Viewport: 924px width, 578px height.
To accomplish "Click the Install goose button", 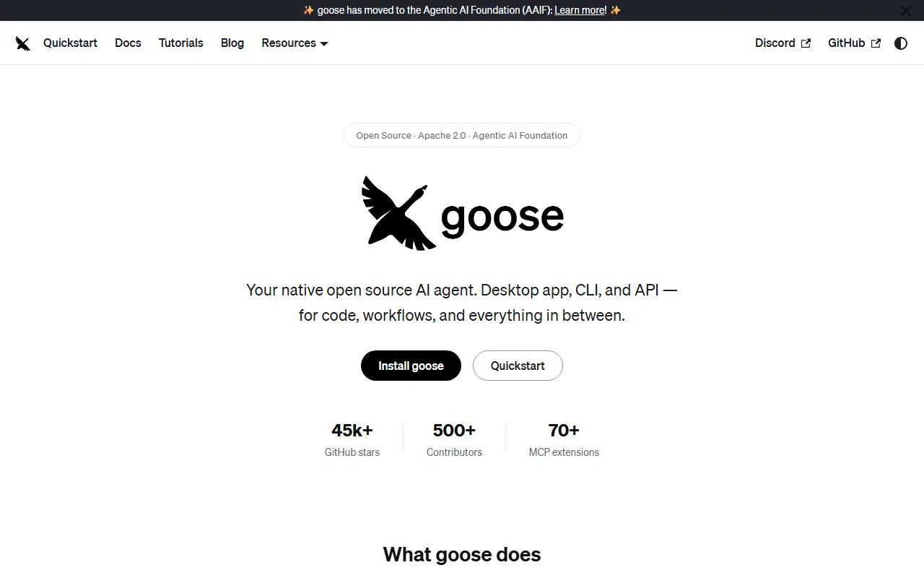I will tap(411, 366).
